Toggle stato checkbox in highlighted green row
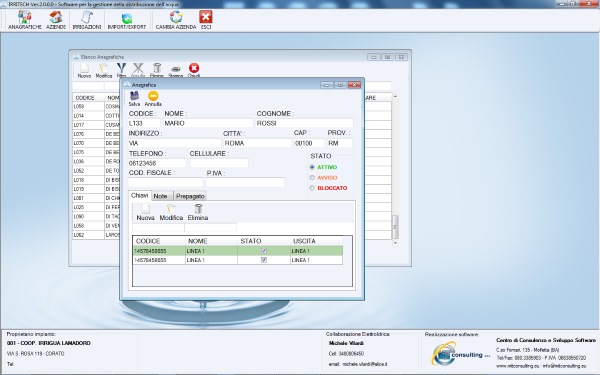Screen dimensions: 600x375 (264, 251)
